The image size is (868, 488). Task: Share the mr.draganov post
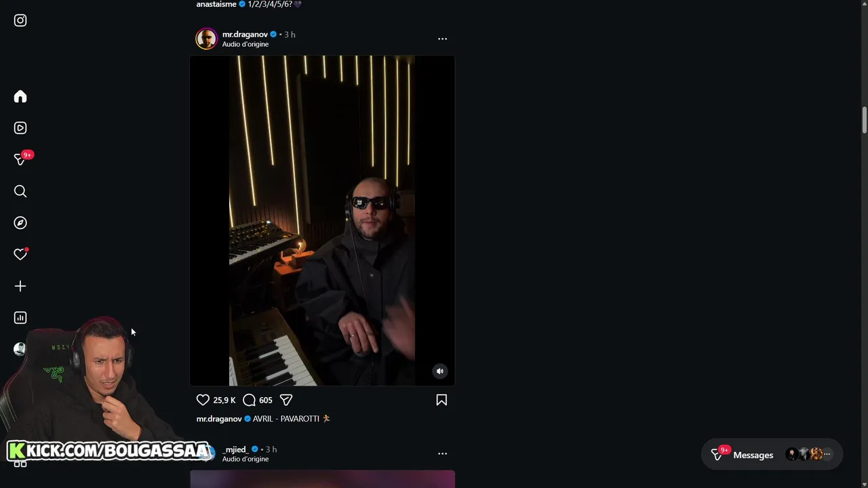click(x=286, y=400)
